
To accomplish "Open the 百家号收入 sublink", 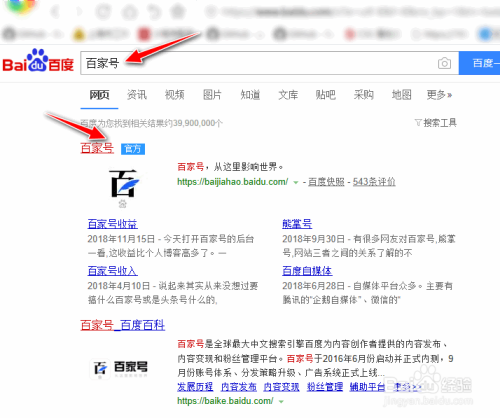I will (x=112, y=271).
